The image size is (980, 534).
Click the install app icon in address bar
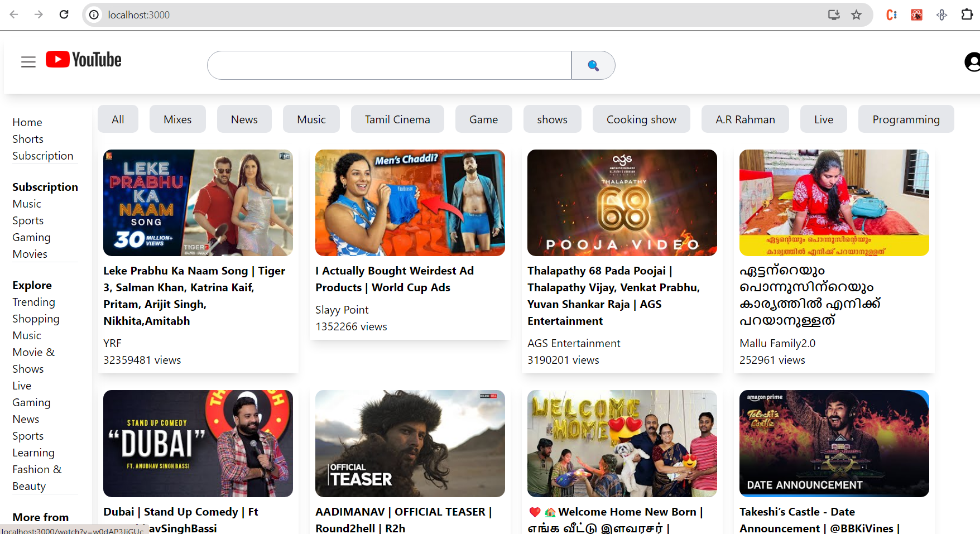coord(834,15)
